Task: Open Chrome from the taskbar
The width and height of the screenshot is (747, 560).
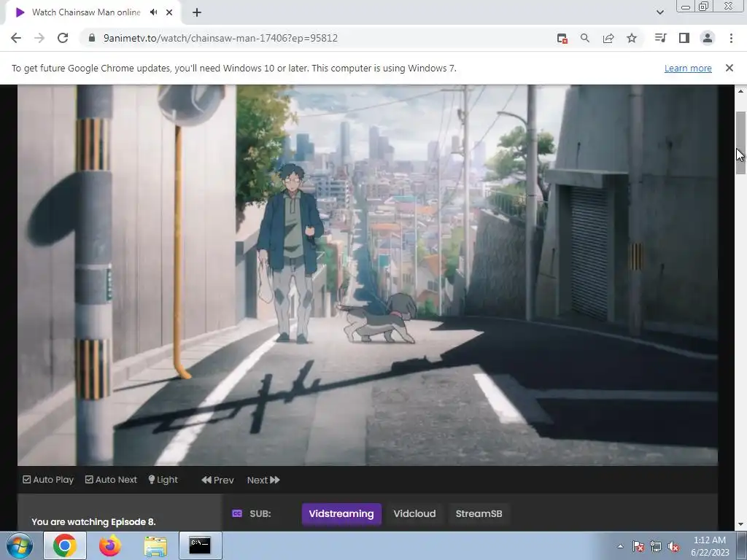Action: point(65,545)
